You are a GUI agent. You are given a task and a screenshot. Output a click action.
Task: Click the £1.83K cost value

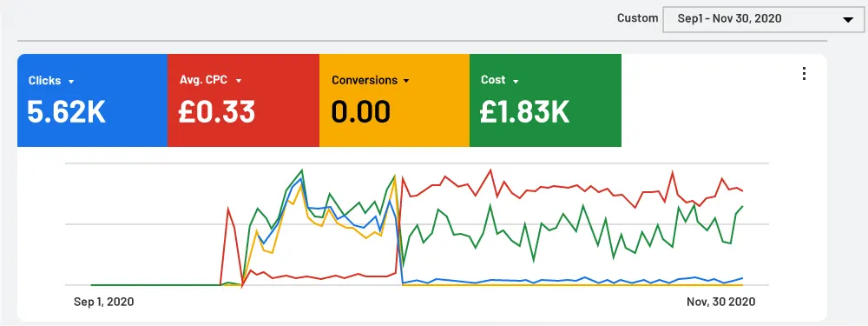pos(524,111)
